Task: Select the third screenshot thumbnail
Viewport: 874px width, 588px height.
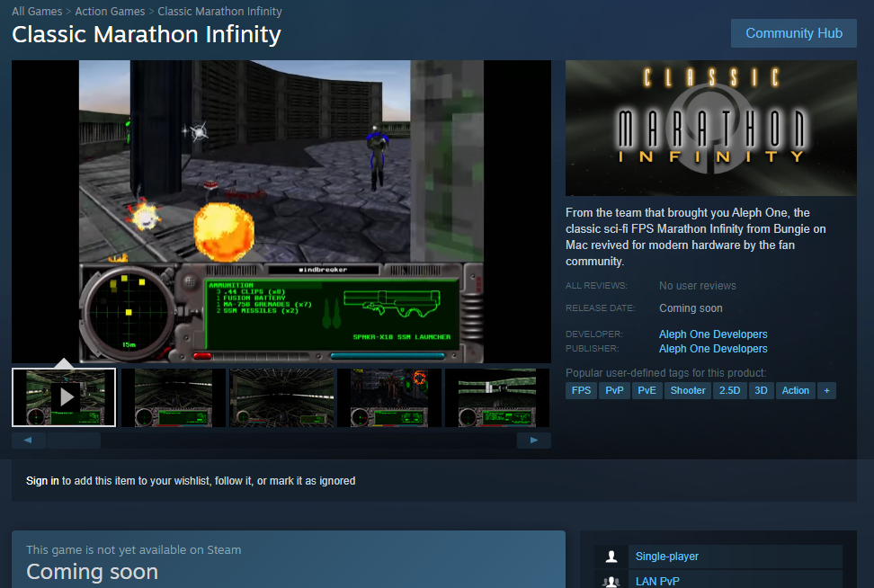Action: click(x=281, y=397)
